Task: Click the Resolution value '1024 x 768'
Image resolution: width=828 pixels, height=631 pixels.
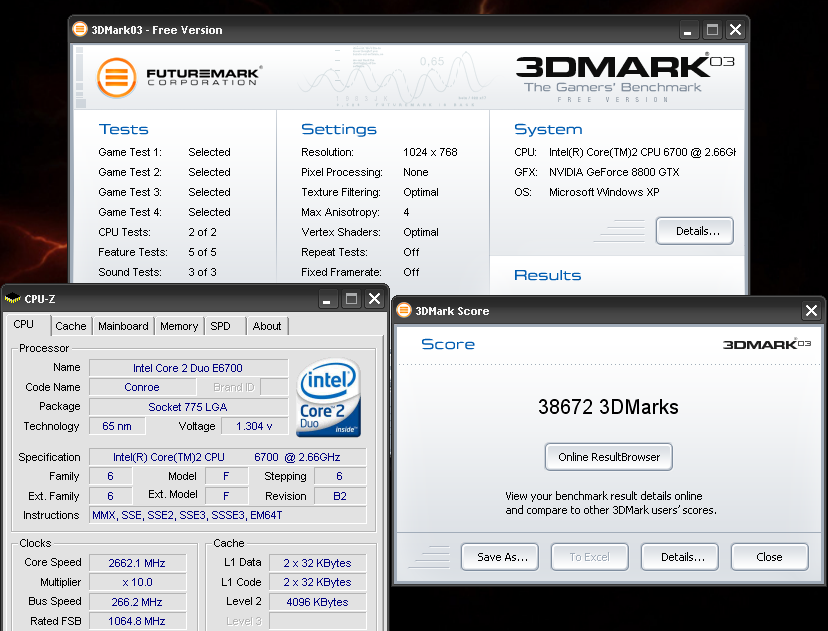Action: coord(430,152)
